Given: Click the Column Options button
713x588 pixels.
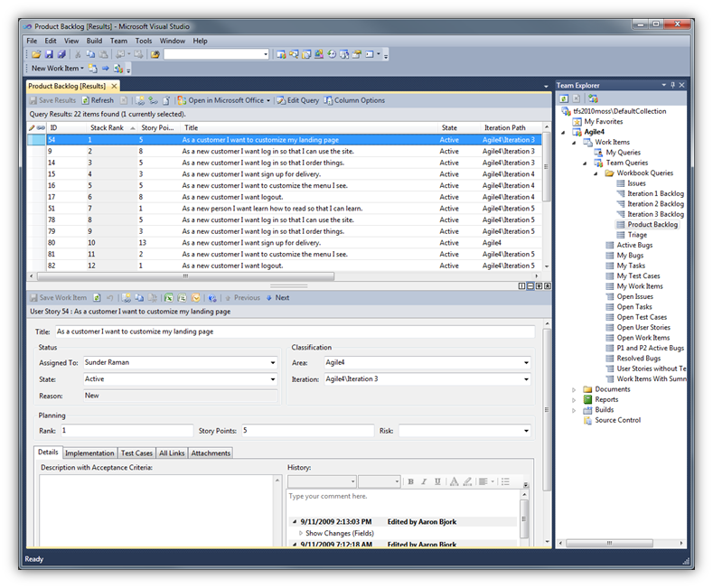Looking at the screenshot, I should tap(354, 100).
